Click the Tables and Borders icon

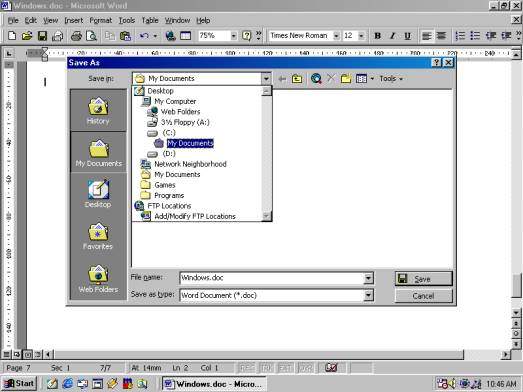185,35
